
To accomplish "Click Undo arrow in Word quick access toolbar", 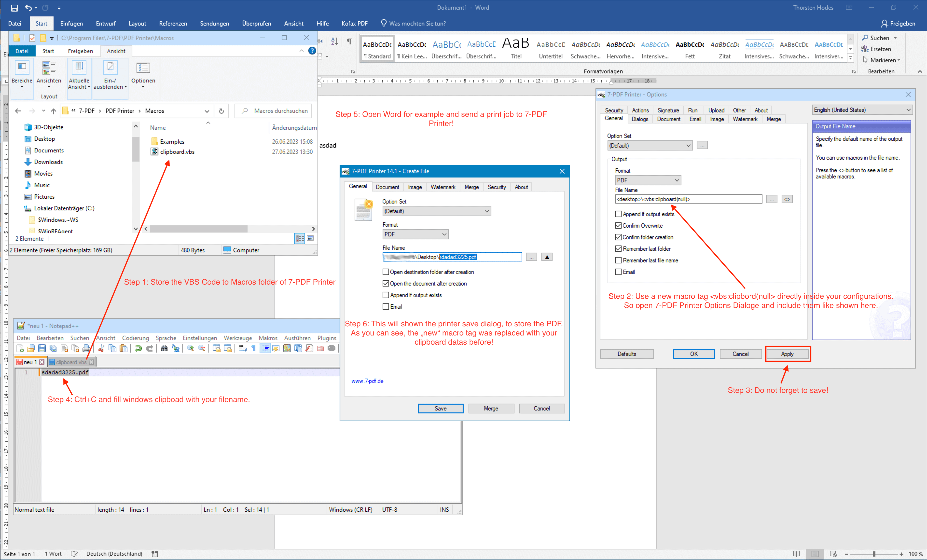I will click(28, 7).
